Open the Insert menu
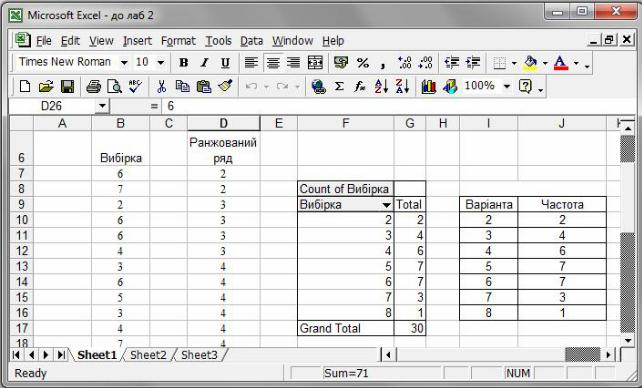 tap(137, 41)
